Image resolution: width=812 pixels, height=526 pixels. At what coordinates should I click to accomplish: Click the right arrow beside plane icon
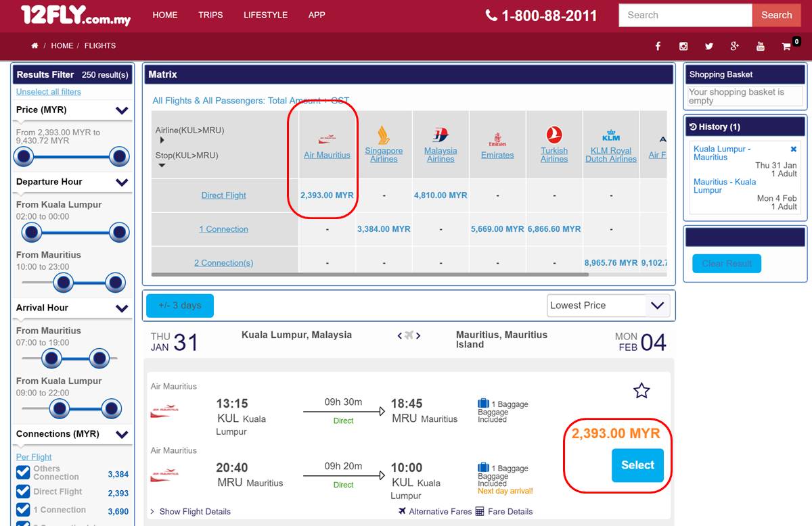418,335
